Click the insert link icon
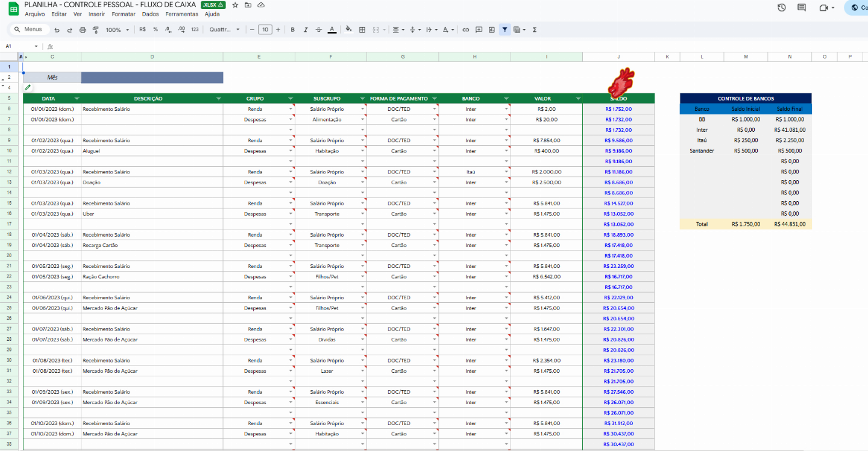The width and height of the screenshot is (868, 451). click(465, 30)
